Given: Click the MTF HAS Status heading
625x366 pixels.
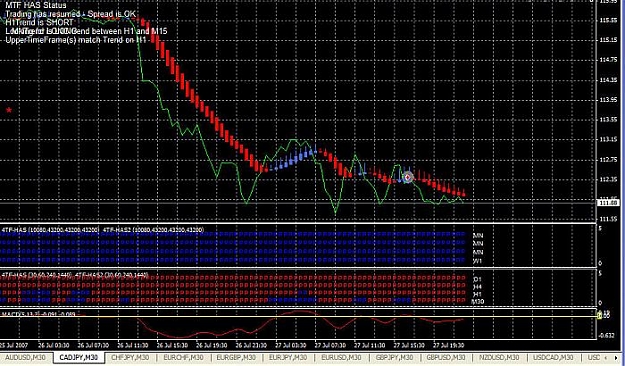Looking at the screenshot, I should [x=35, y=5].
